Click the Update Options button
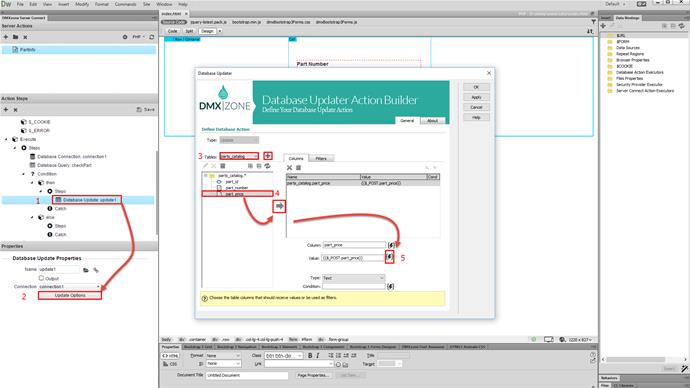The image size is (690, 388). tap(70, 295)
